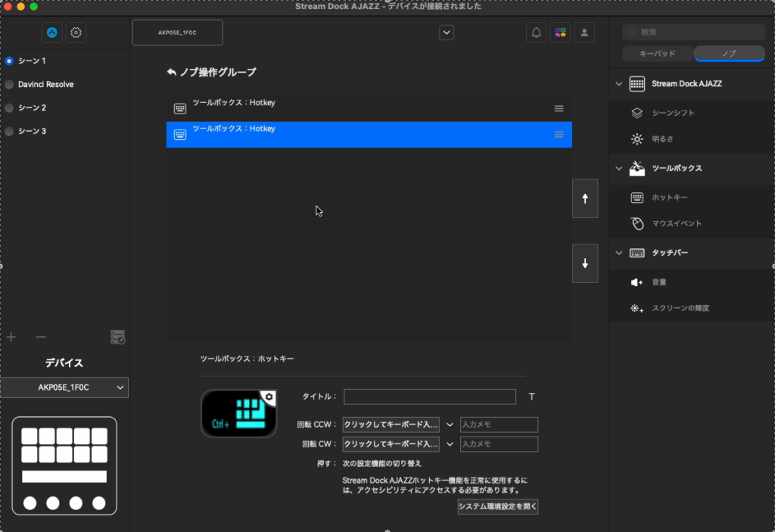Viewport: 775px width, 532px height.
Task: Click the タイトル text input field
Action: pyautogui.click(x=429, y=397)
